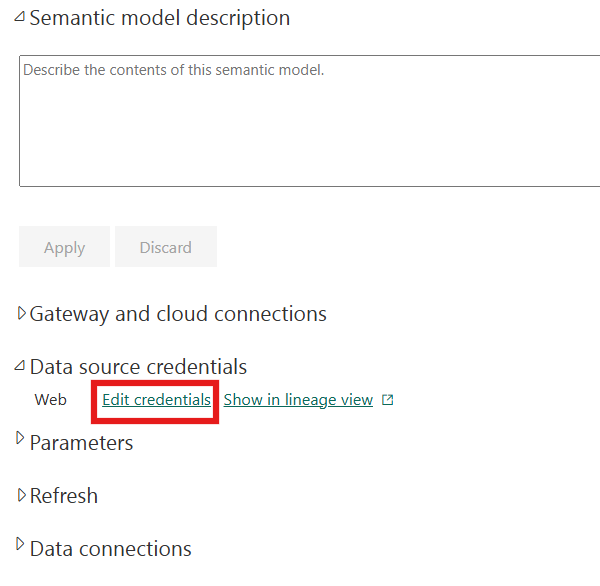The width and height of the screenshot is (600, 586).
Task: Click the external-link icon beside lineage view
Action: click(388, 400)
